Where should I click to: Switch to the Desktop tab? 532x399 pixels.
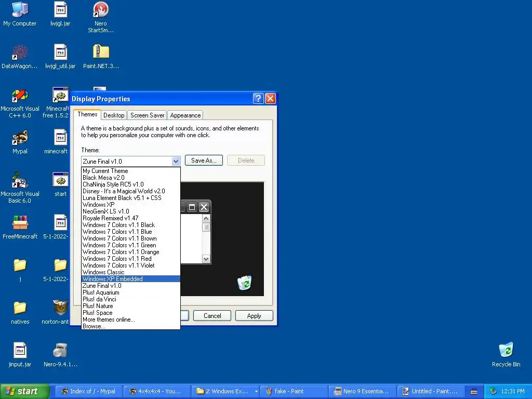pos(114,115)
